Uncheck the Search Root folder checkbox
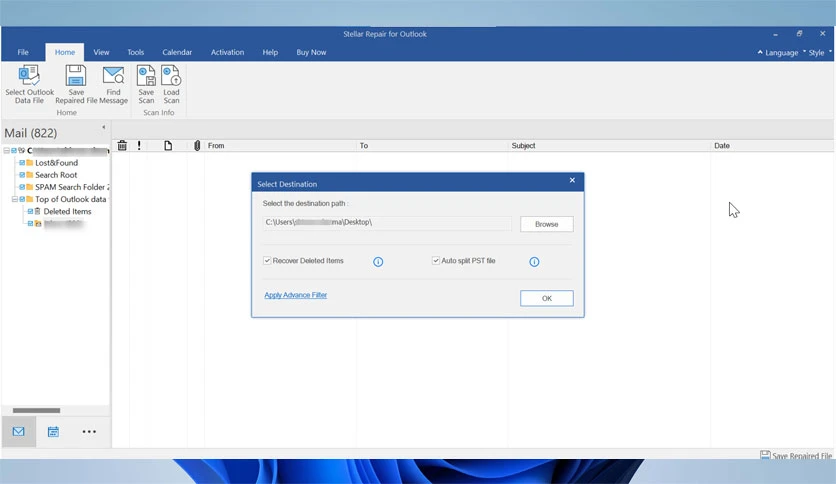 tap(22, 175)
